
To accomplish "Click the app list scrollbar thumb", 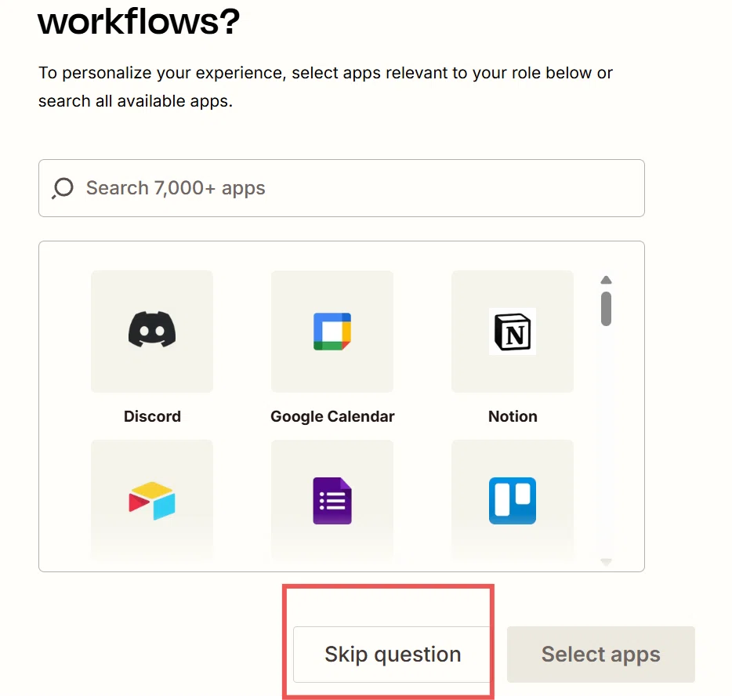I will point(606,309).
